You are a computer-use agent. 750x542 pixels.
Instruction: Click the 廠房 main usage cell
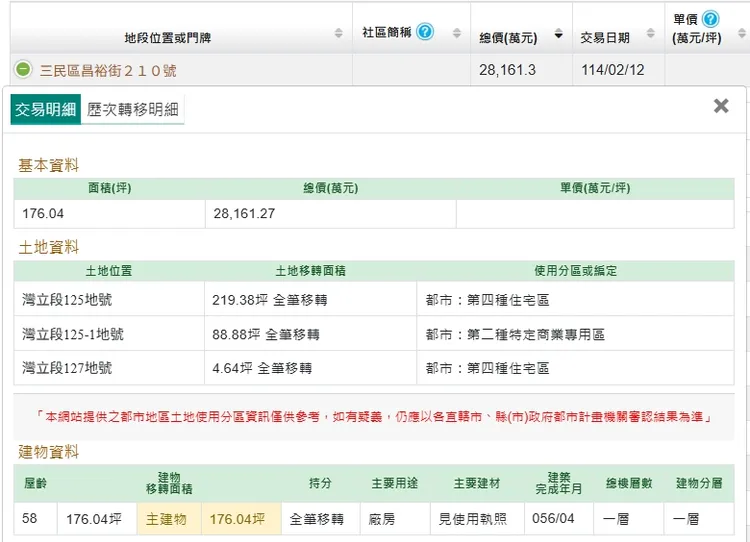(x=395, y=519)
